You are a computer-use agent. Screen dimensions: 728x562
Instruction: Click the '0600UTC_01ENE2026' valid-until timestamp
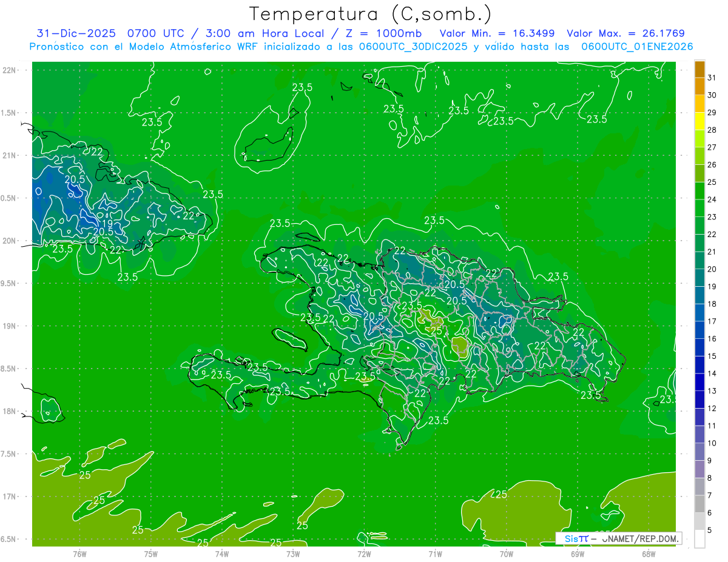(x=637, y=47)
